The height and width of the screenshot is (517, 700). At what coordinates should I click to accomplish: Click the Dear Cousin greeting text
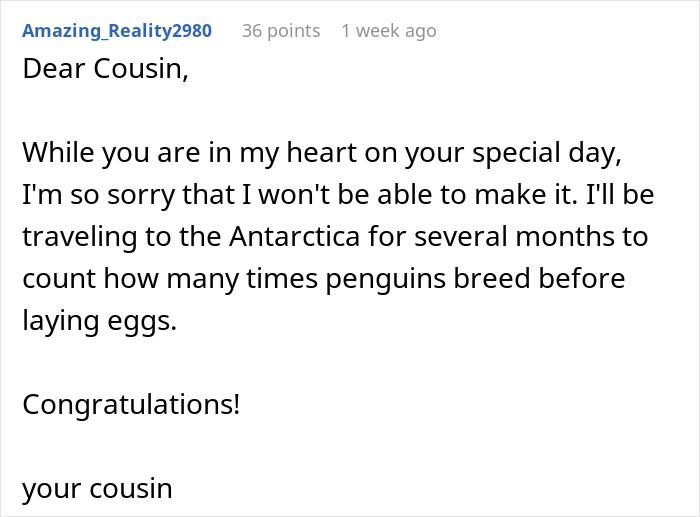(104, 71)
